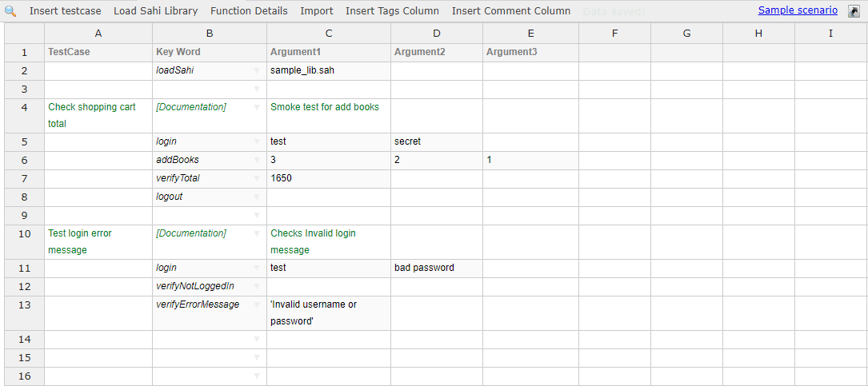Click Load Sahi Library
The width and height of the screenshot is (868, 386).
tap(155, 11)
